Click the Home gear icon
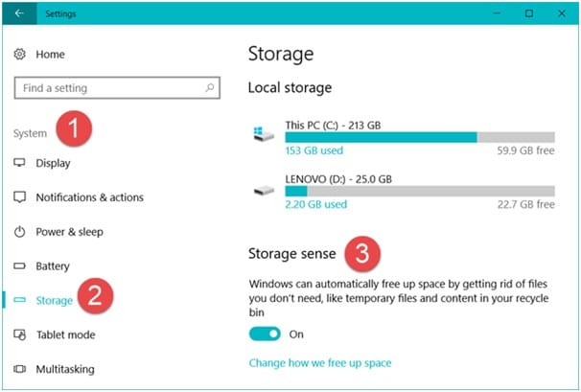The image size is (581, 392). click(x=19, y=54)
